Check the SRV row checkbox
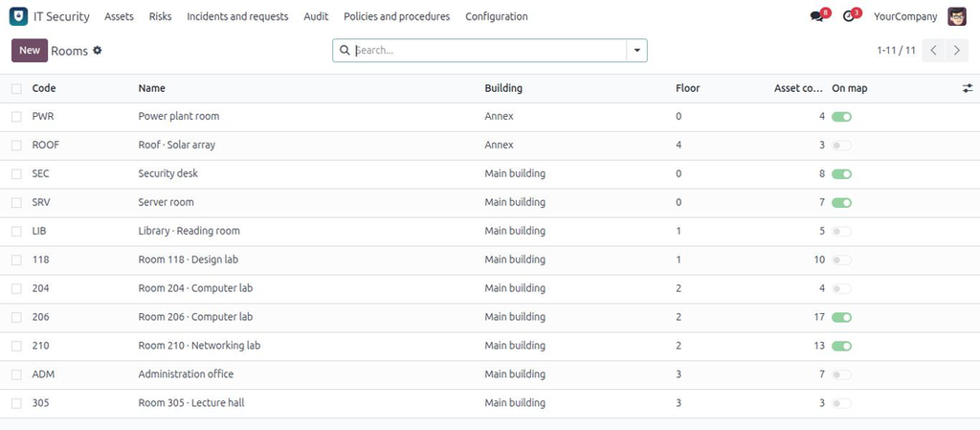 point(16,203)
